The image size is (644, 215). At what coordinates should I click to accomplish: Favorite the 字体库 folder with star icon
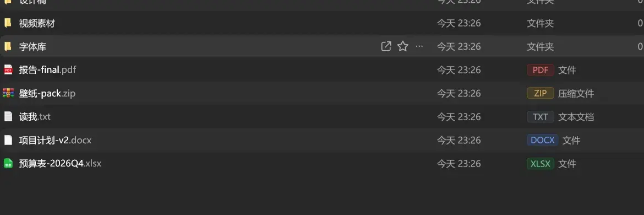[x=403, y=46]
